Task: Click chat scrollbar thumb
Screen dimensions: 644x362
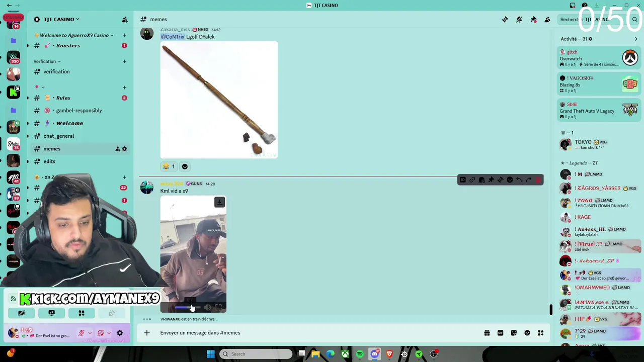Action: pyautogui.click(x=551, y=310)
